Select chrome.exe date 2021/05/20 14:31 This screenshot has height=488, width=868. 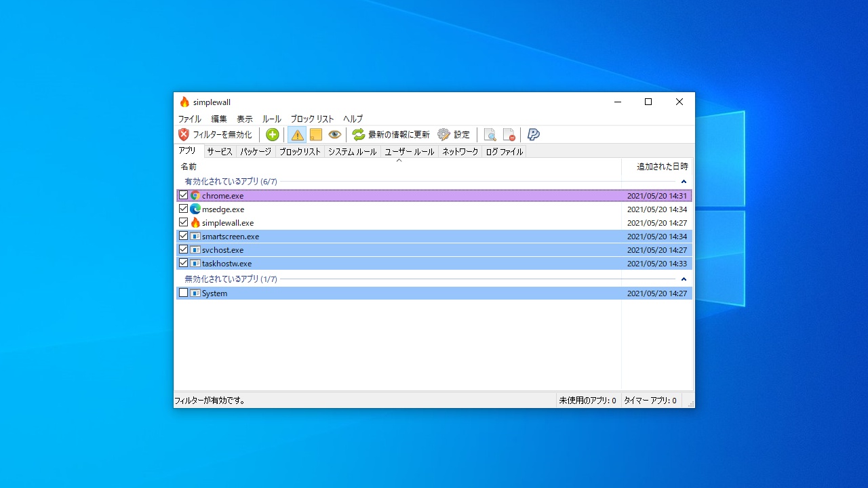tap(657, 196)
